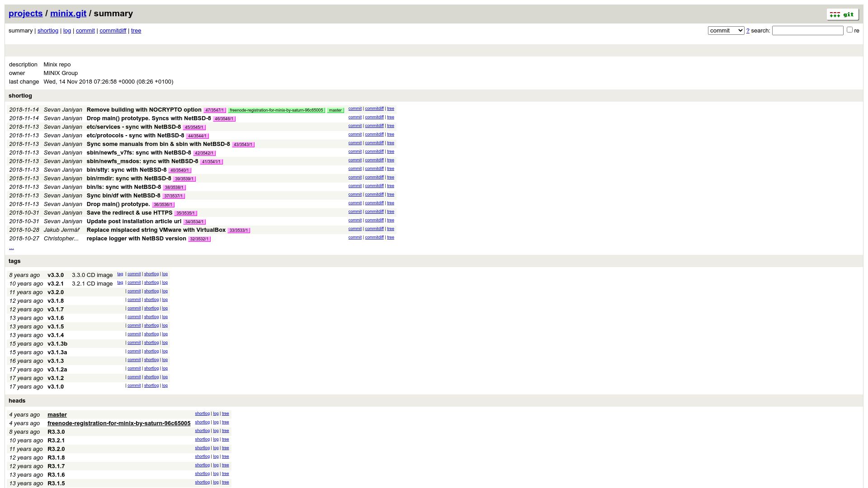Click the pink 33/3533/1 ref tag
Image resolution: width=868 pixels, height=488 pixels.
click(239, 230)
